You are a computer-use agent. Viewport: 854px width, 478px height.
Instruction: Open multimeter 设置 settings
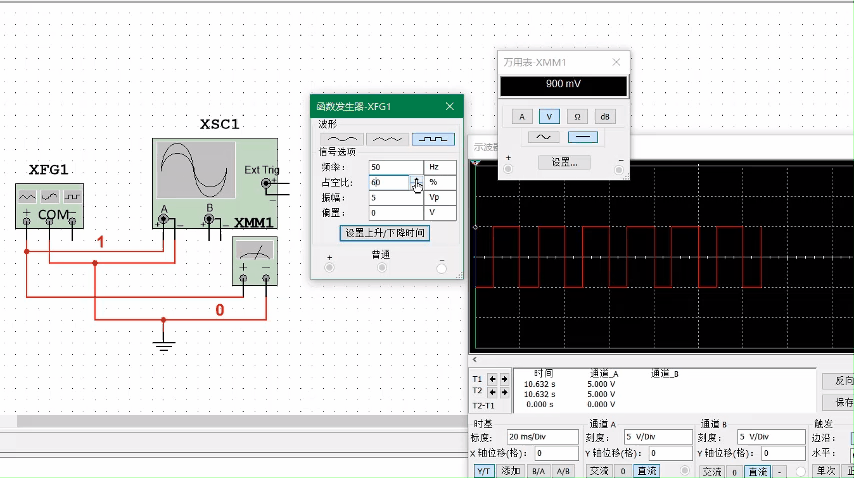[x=564, y=162]
